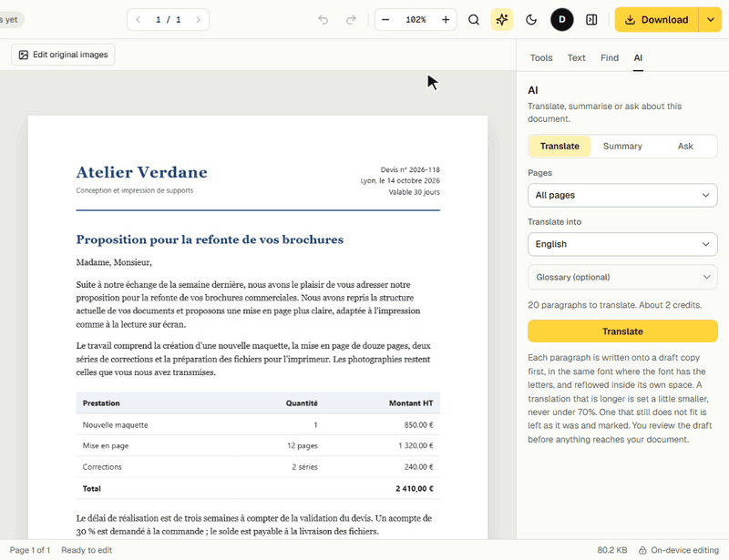This screenshot has width=729, height=560.
Task: Click the Prestation column header
Action: [x=101, y=402]
